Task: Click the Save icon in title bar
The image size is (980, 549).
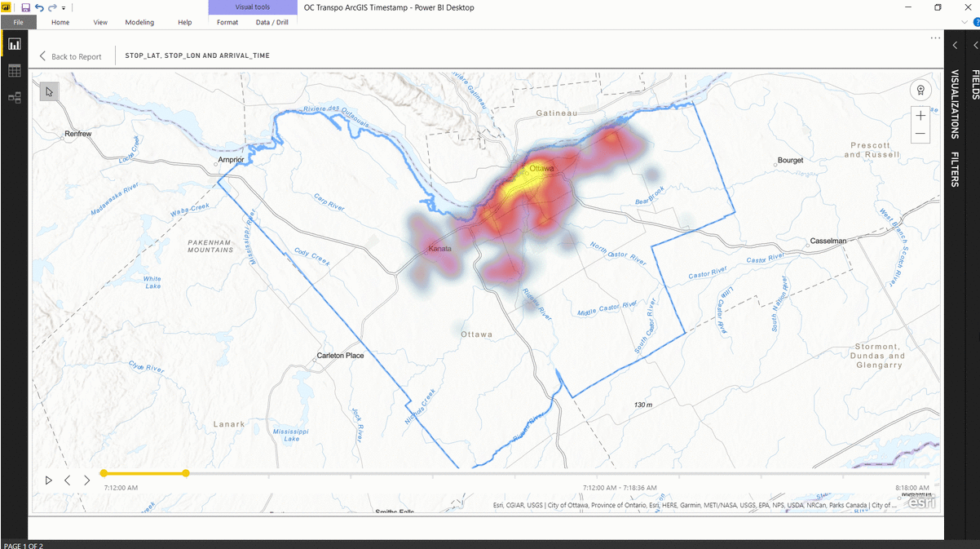Action: pyautogui.click(x=26, y=7)
